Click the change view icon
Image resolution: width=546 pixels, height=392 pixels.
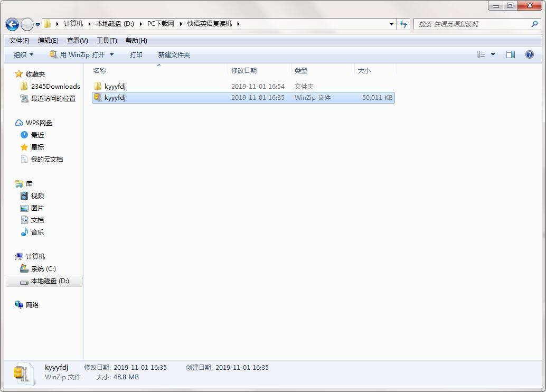(481, 54)
